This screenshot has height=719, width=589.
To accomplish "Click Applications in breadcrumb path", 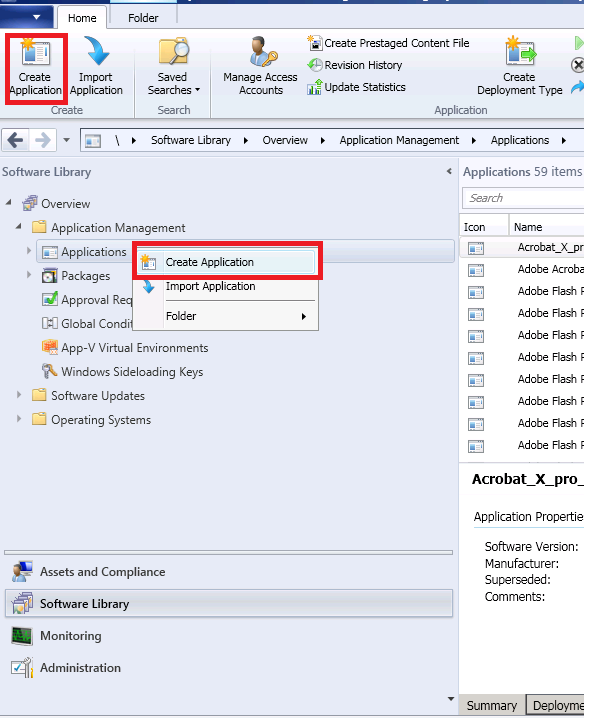I will tap(520, 140).
